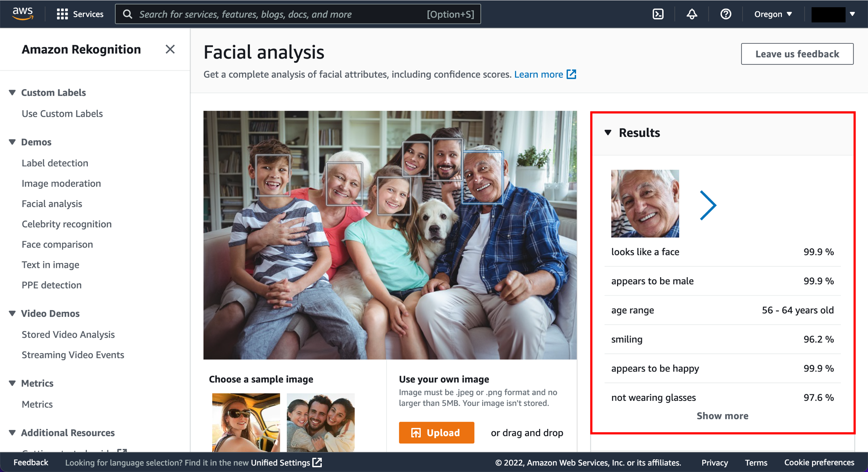Click the AWS Services grid icon
Image resolution: width=868 pixels, height=472 pixels.
click(61, 14)
